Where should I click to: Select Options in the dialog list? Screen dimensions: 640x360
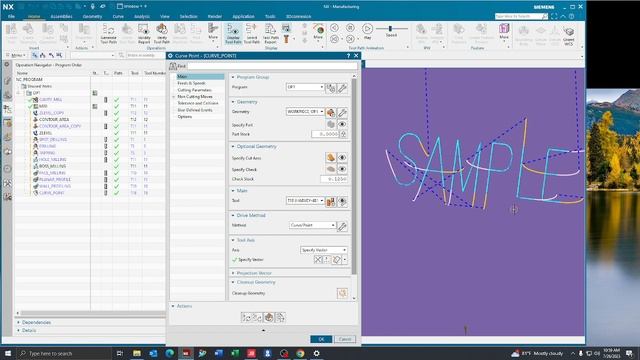184,117
